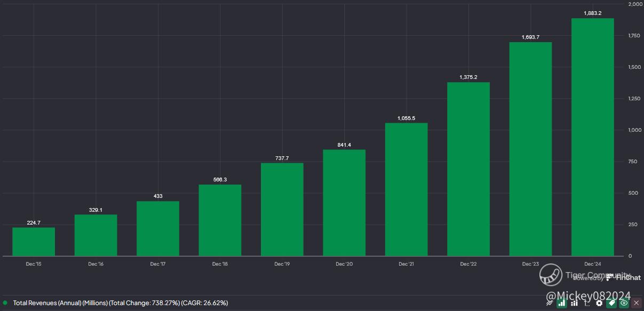
Task: Click the 1,500 y-axis tick label
Action: (634, 67)
